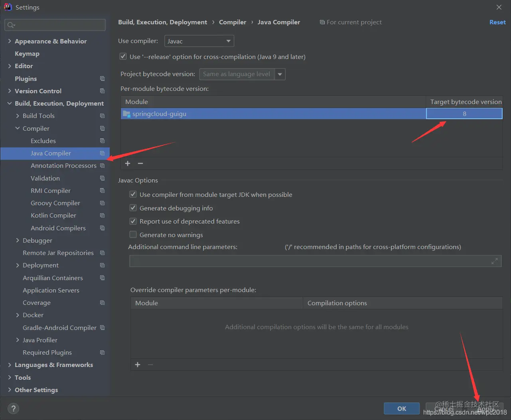Click the IntelliJ logo in title bar
Screen dimensions: 511x420
click(x=8, y=7)
